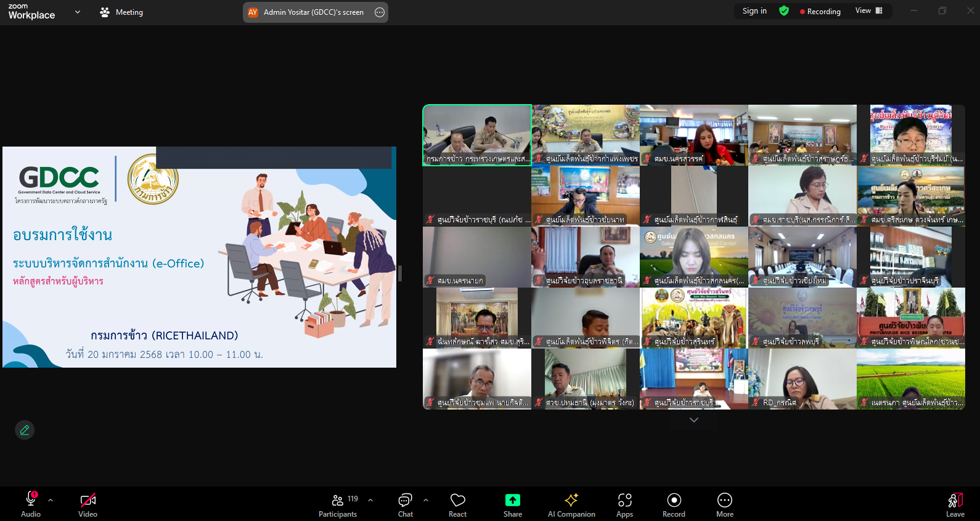Click the Zoom Workplace logo

click(31, 12)
